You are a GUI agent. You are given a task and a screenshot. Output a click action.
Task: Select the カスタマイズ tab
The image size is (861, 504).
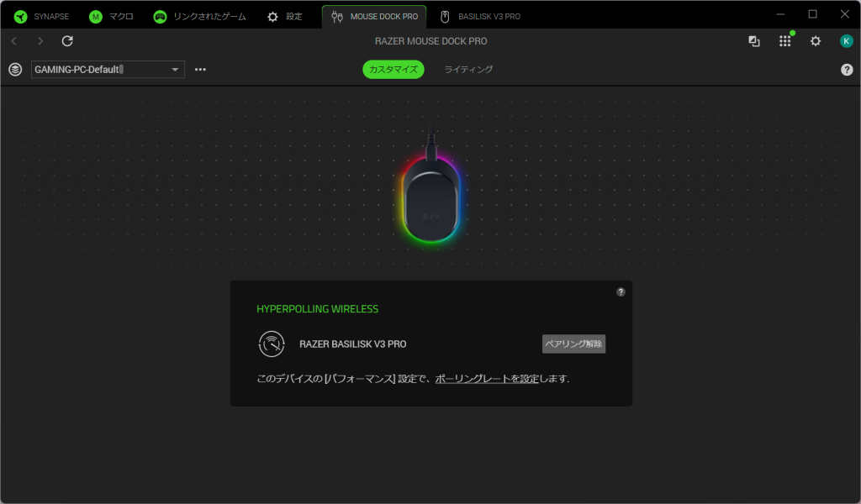(394, 70)
